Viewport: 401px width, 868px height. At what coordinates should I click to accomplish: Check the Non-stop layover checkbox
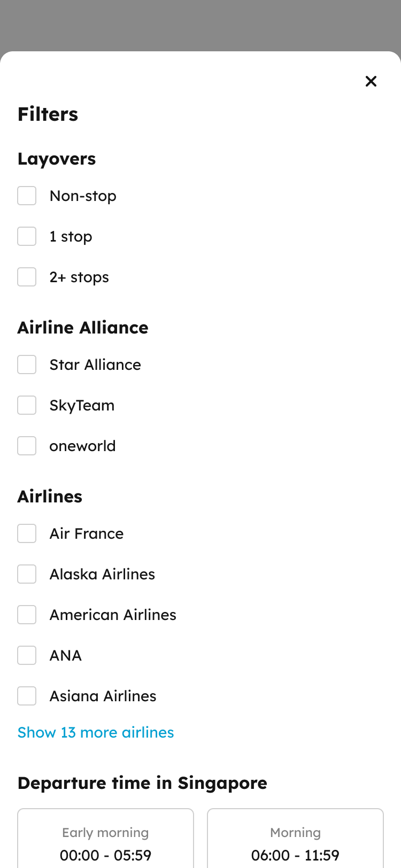pyautogui.click(x=27, y=196)
